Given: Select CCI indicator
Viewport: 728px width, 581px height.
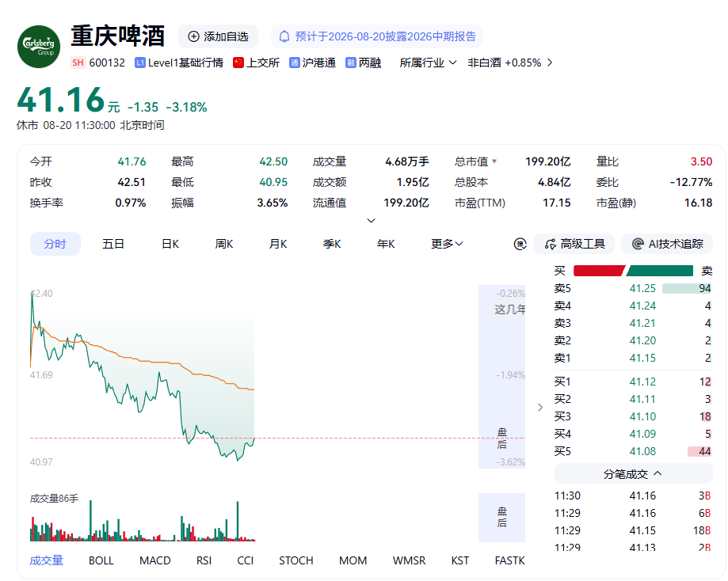Looking at the screenshot, I should point(245,560).
